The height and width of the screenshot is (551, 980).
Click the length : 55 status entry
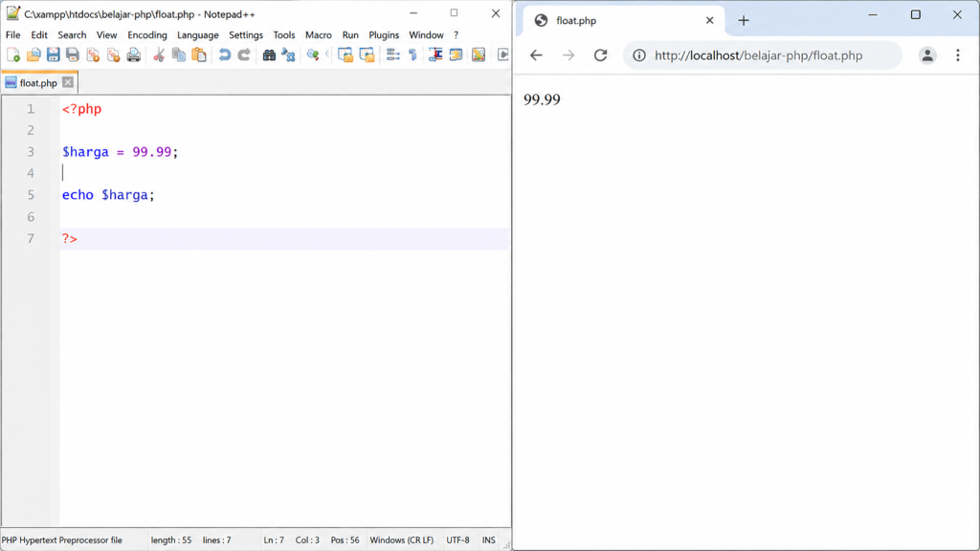click(x=171, y=540)
